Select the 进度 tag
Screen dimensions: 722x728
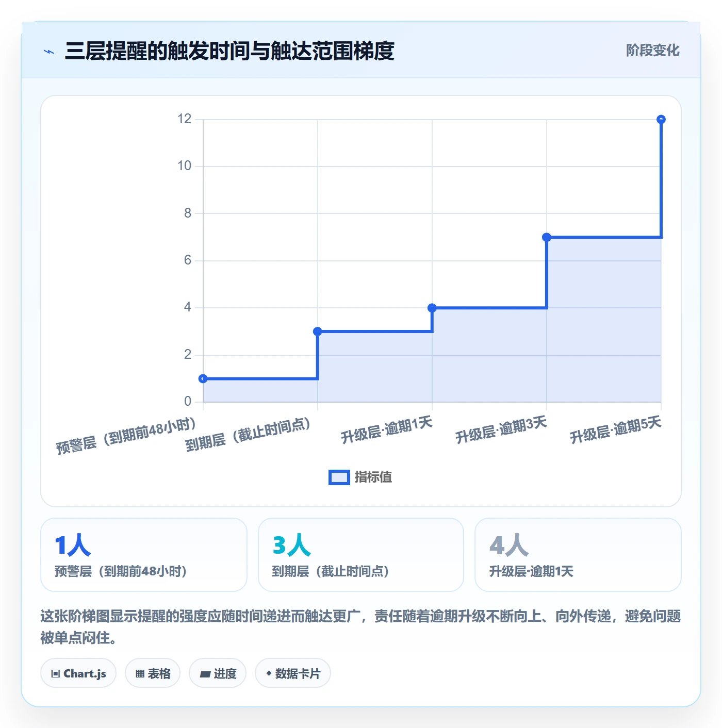(x=218, y=673)
